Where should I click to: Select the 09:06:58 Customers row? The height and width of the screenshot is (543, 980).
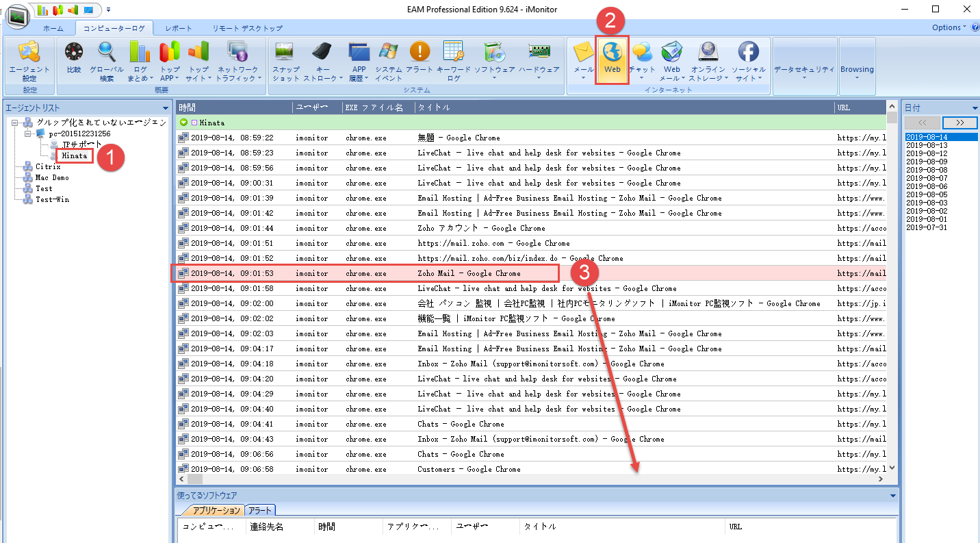[x=531, y=469]
